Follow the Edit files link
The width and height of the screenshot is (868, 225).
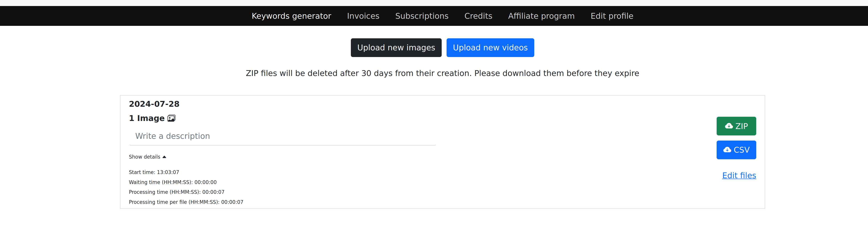739,175
